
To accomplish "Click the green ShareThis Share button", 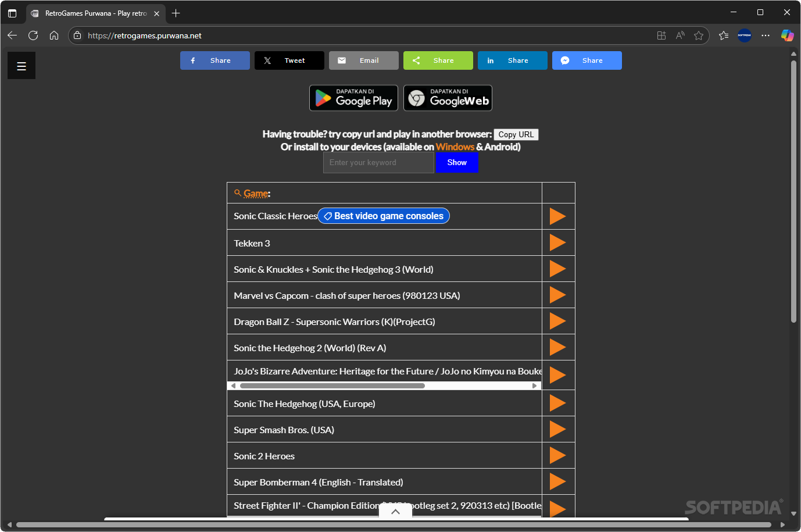I will click(x=438, y=60).
